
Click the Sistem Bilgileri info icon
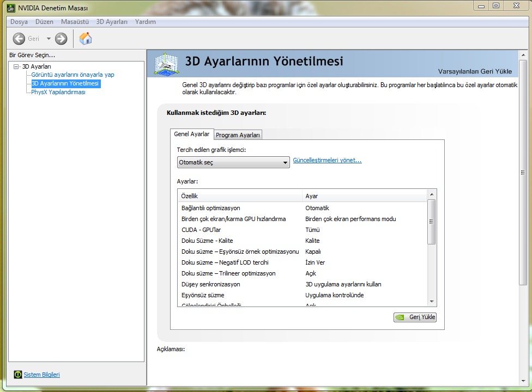pyautogui.click(x=17, y=375)
